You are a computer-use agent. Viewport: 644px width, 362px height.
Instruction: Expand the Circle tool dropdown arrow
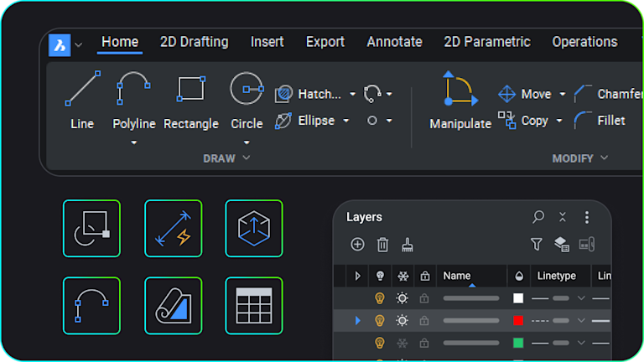(x=247, y=142)
